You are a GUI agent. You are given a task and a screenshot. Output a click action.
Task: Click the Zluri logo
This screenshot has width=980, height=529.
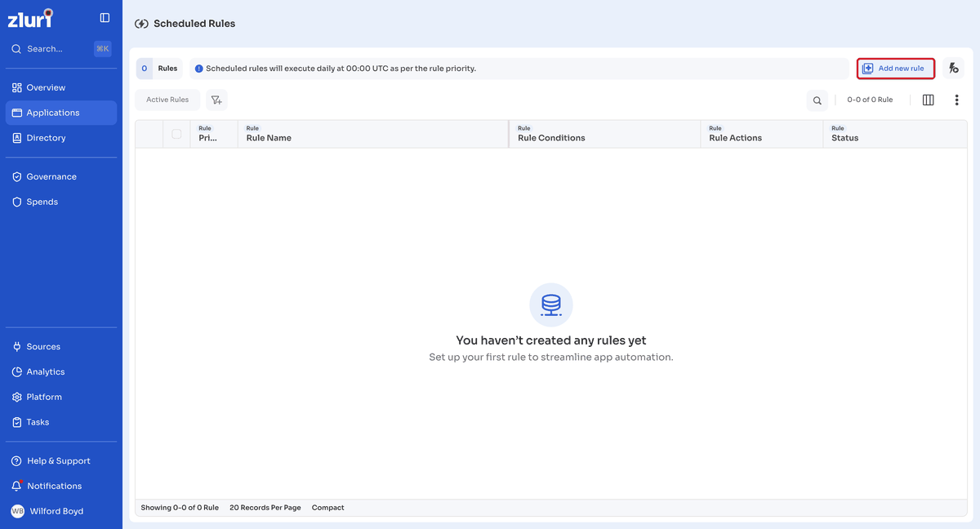tap(30, 18)
